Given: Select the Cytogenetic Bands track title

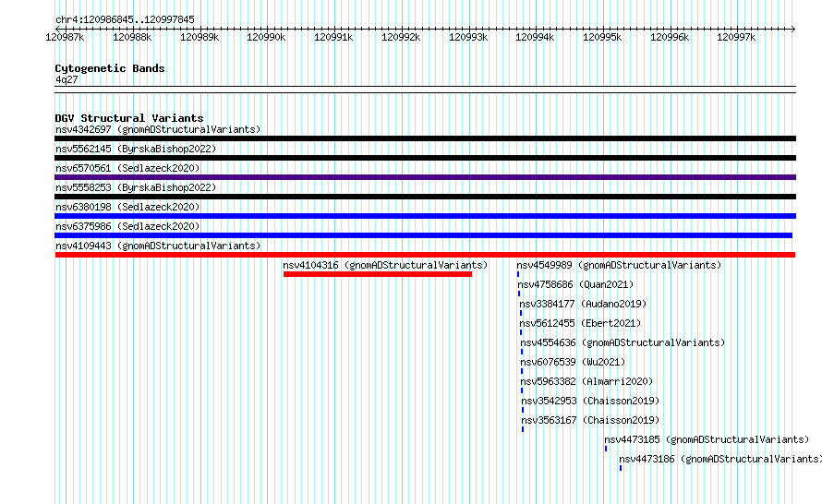Looking at the screenshot, I should (x=110, y=68).
